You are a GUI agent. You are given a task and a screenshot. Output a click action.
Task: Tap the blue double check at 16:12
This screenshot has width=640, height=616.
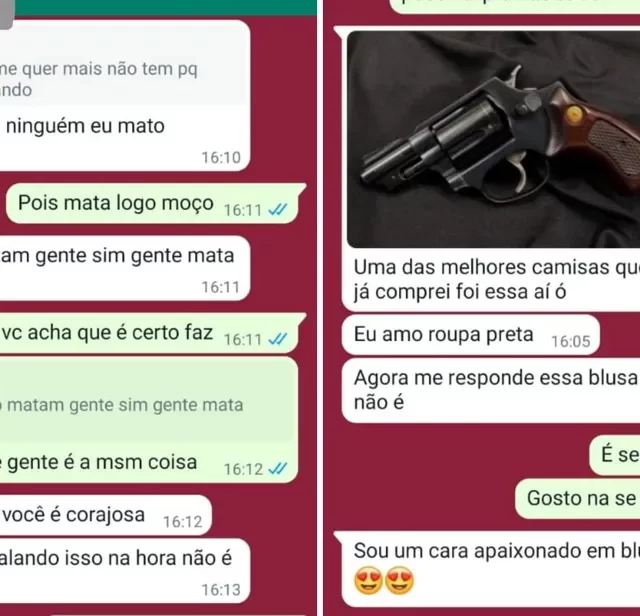point(278,469)
